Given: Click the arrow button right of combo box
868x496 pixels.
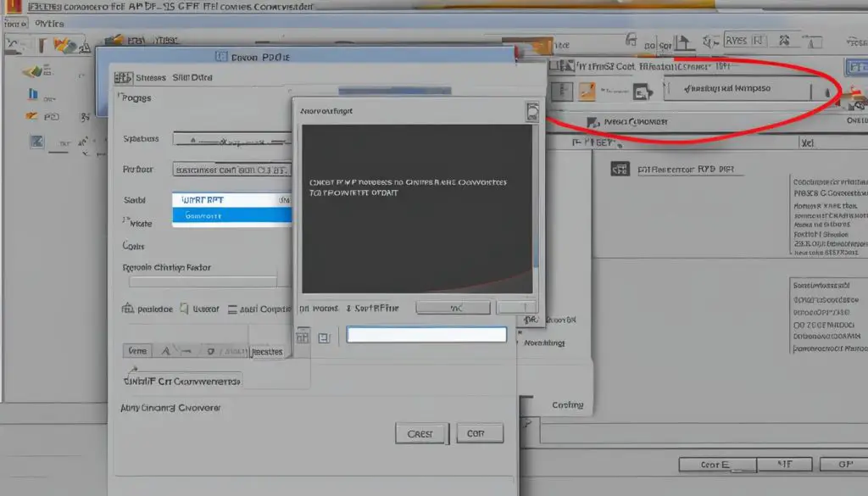Looking at the screenshot, I should (x=826, y=92).
